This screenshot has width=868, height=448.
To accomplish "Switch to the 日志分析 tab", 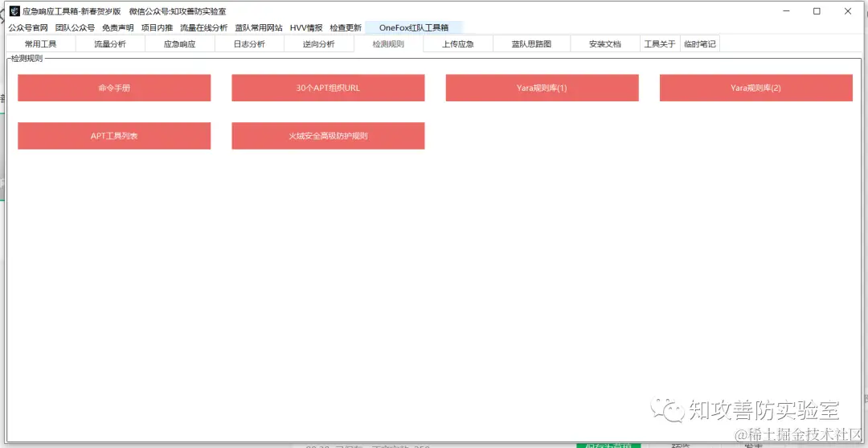I will click(x=249, y=44).
